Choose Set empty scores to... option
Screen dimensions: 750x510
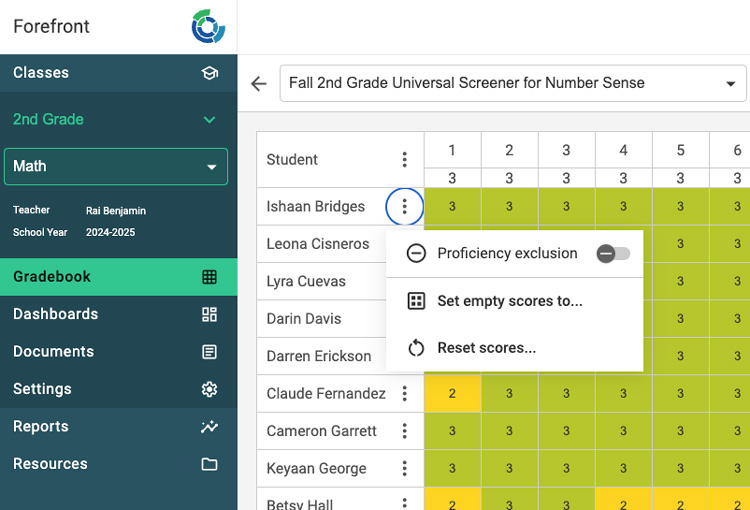pyautogui.click(x=515, y=301)
